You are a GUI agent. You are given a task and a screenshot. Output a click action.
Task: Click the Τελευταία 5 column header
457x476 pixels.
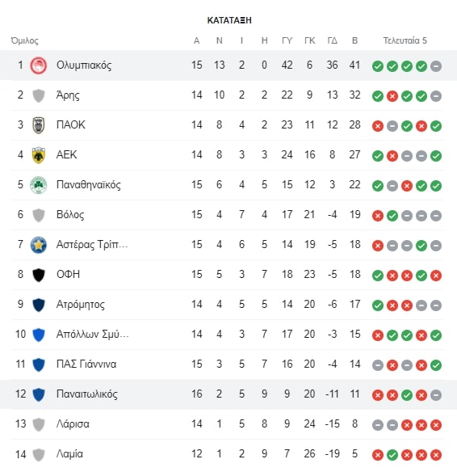click(405, 40)
